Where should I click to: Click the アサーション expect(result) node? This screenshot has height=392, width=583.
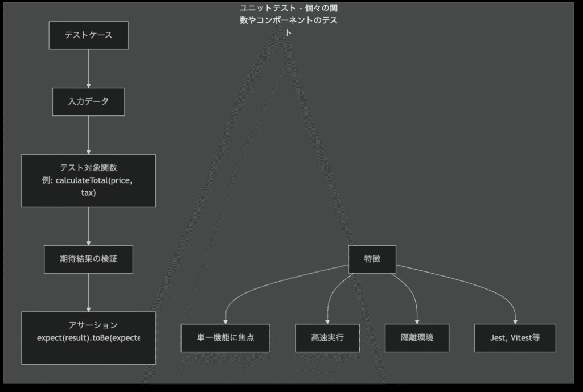coord(88,337)
